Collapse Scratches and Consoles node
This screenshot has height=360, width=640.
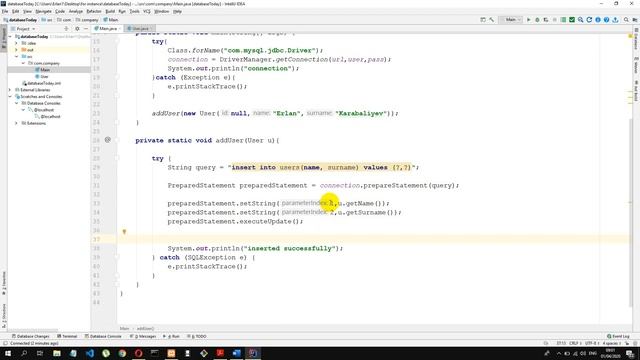point(10,97)
